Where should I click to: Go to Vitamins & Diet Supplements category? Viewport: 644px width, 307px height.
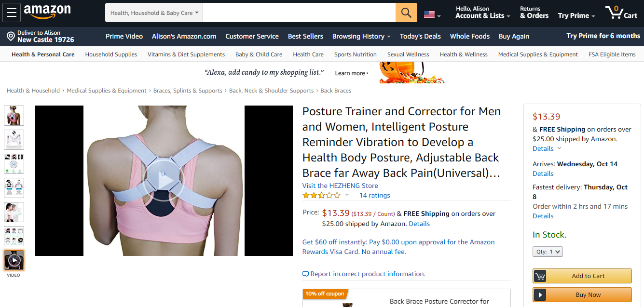click(x=186, y=54)
